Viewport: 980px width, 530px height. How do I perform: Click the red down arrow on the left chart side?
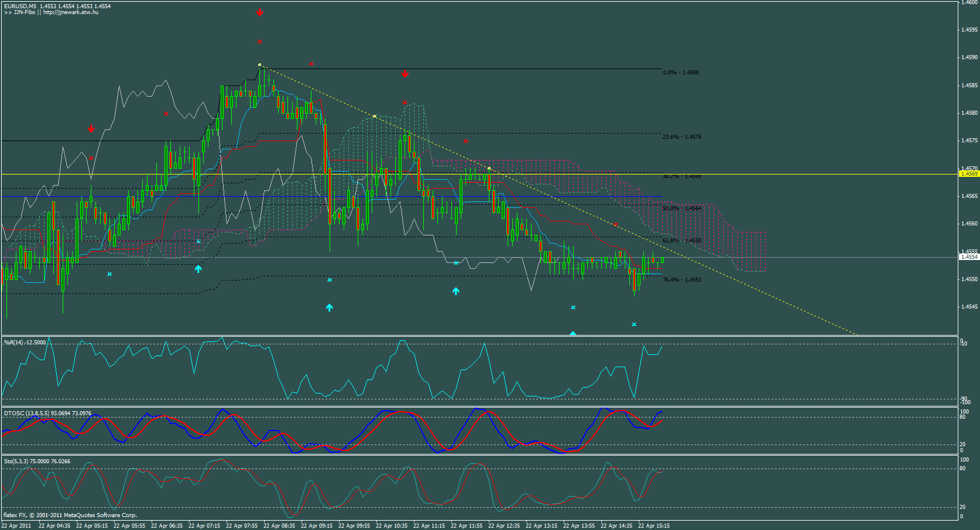[91, 127]
